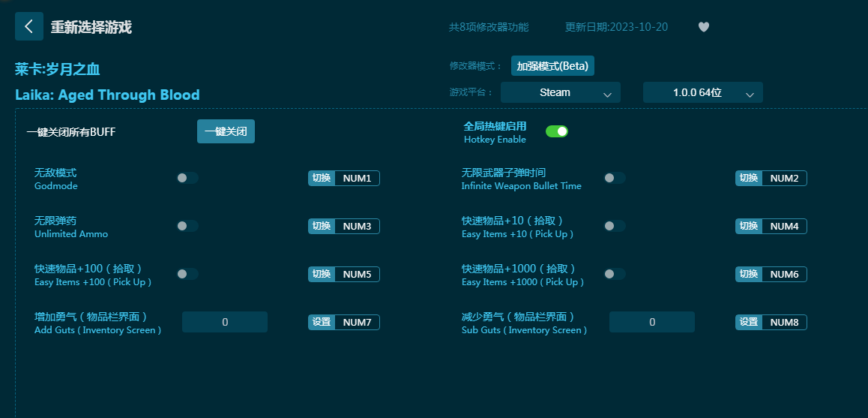Click the 一键关闭所有BUFF label

pyautogui.click(x=71, y=132)
